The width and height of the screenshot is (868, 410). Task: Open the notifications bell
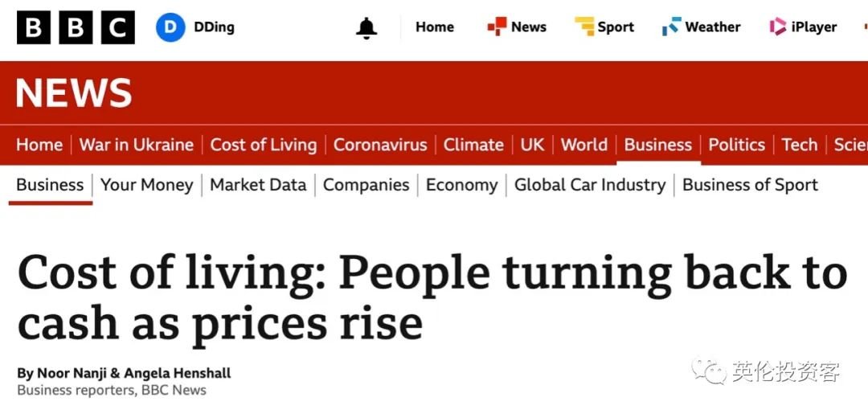(366, 27)
